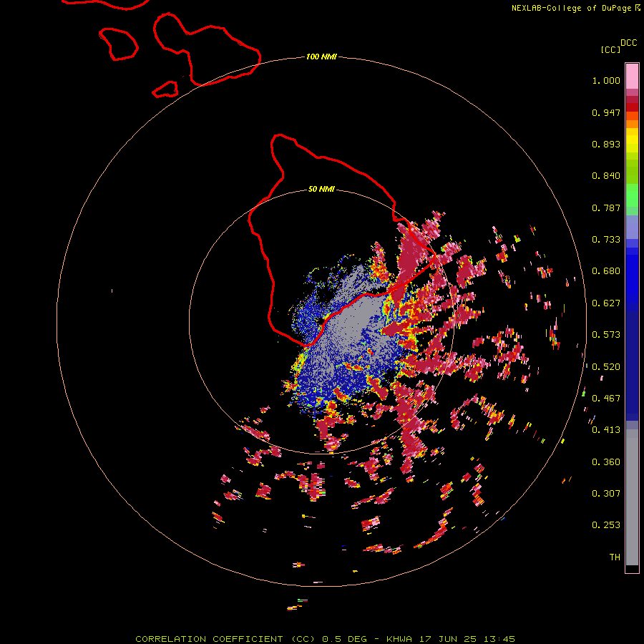Click the 0.733 value on the color scale

click(606, 240)
